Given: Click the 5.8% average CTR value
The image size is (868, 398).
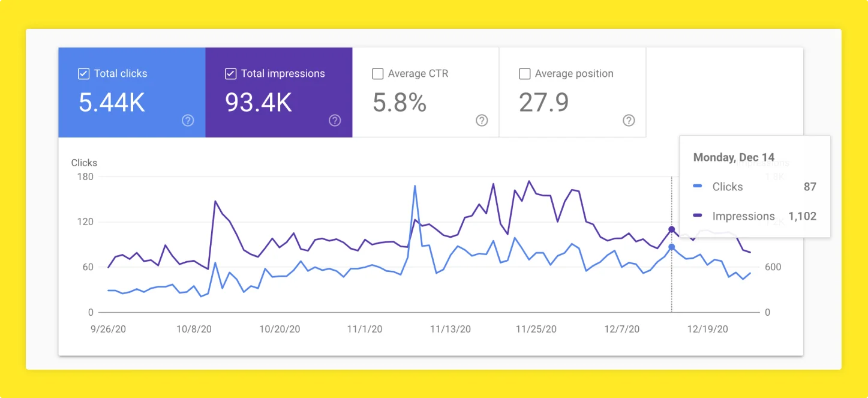Looking at the screenshot, I should pyautogui.click(x=400, y=103).
